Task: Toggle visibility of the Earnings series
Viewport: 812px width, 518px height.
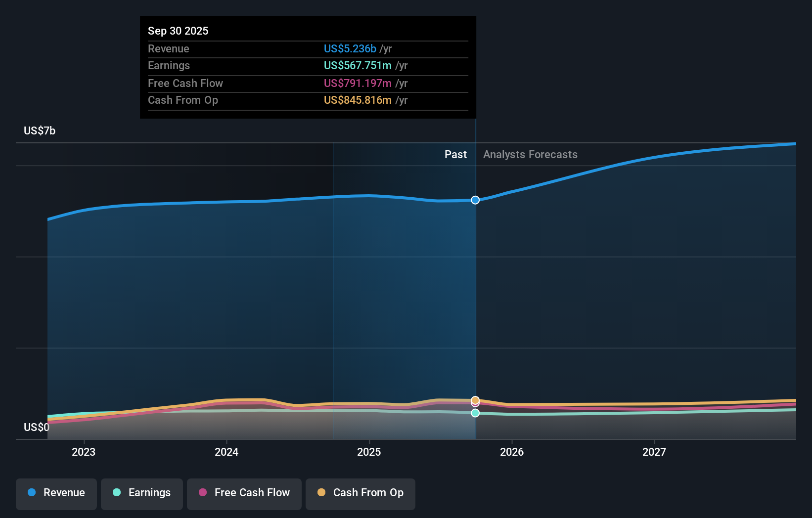Action: pos(141,493)
